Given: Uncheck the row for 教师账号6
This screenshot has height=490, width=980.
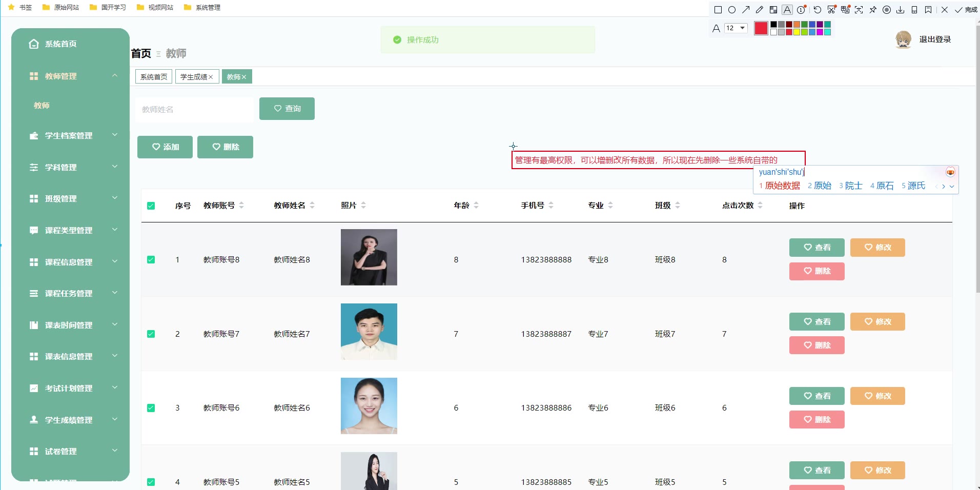Looking at the screenshot, I should tap(151, 408).
